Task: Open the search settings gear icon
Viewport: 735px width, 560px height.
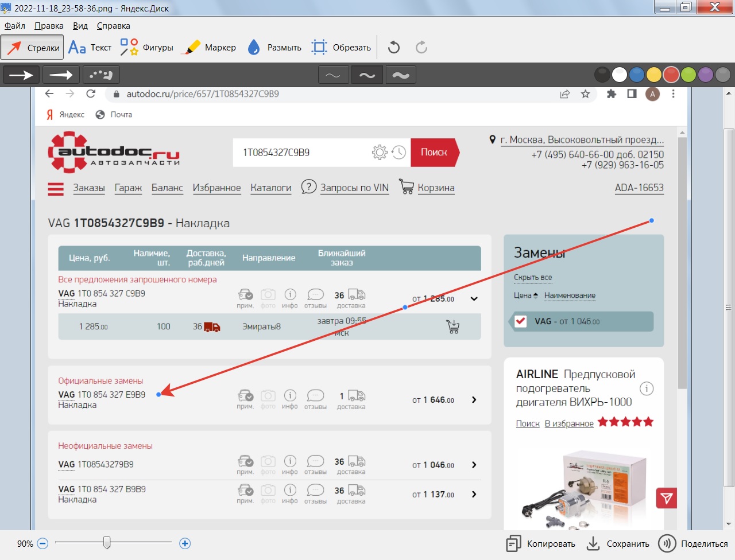Action: coord(380,152)
